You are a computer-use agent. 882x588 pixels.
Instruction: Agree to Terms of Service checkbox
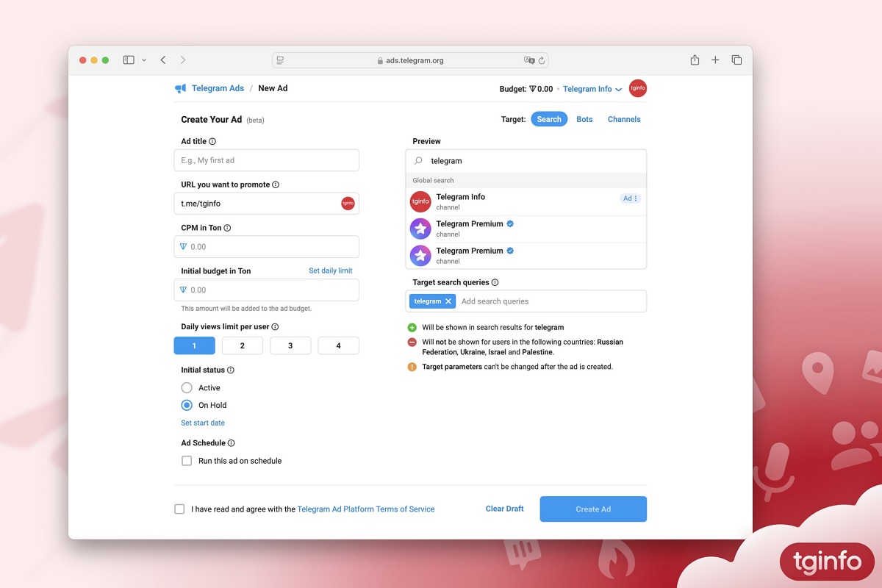pos(179,509)
